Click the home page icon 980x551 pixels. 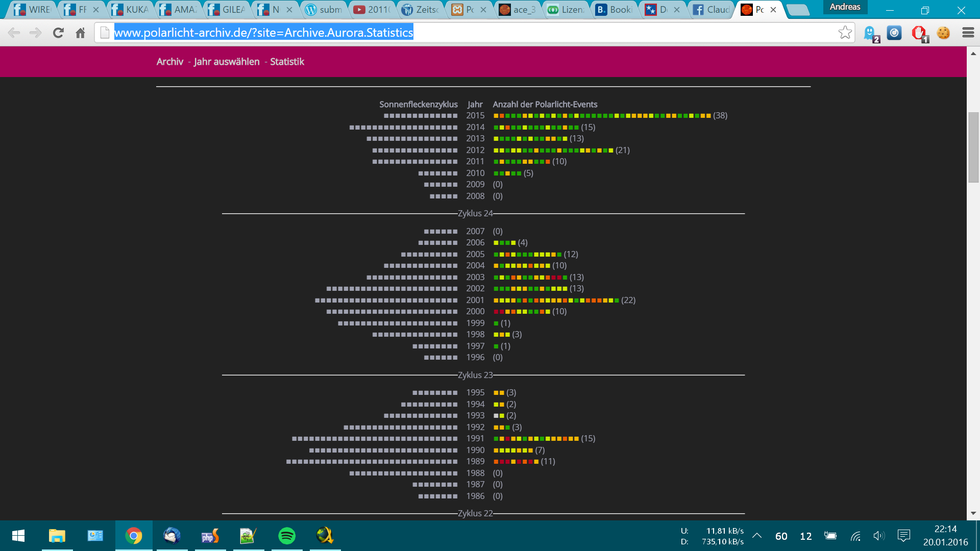point(80,33)
